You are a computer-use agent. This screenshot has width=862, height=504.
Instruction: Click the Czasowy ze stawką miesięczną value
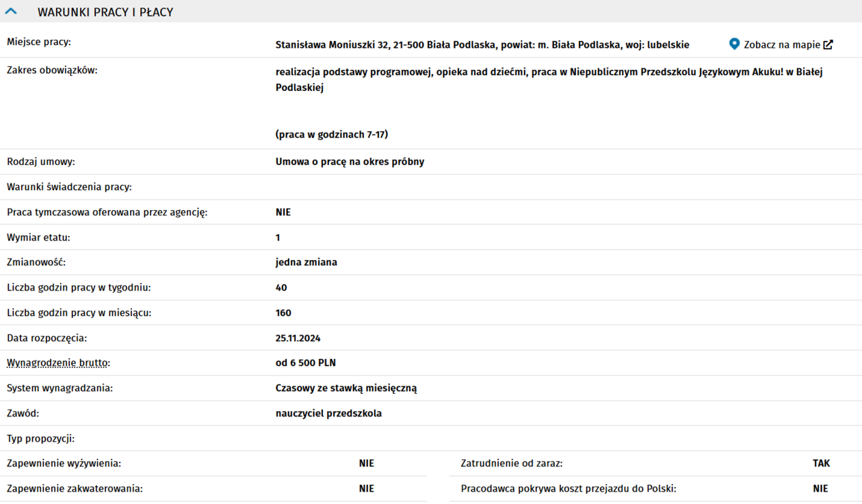tap(345, 388)
